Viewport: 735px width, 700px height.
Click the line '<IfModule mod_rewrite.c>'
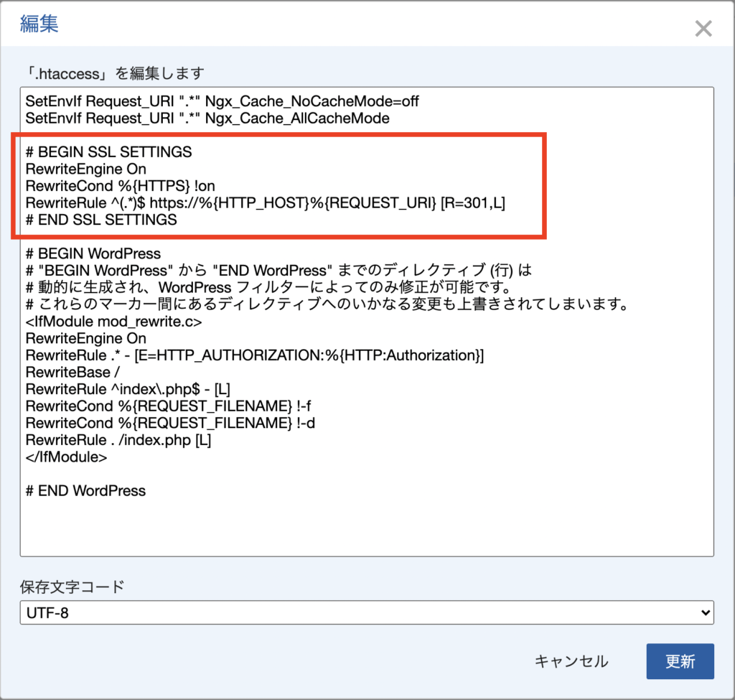pos(114,321)
